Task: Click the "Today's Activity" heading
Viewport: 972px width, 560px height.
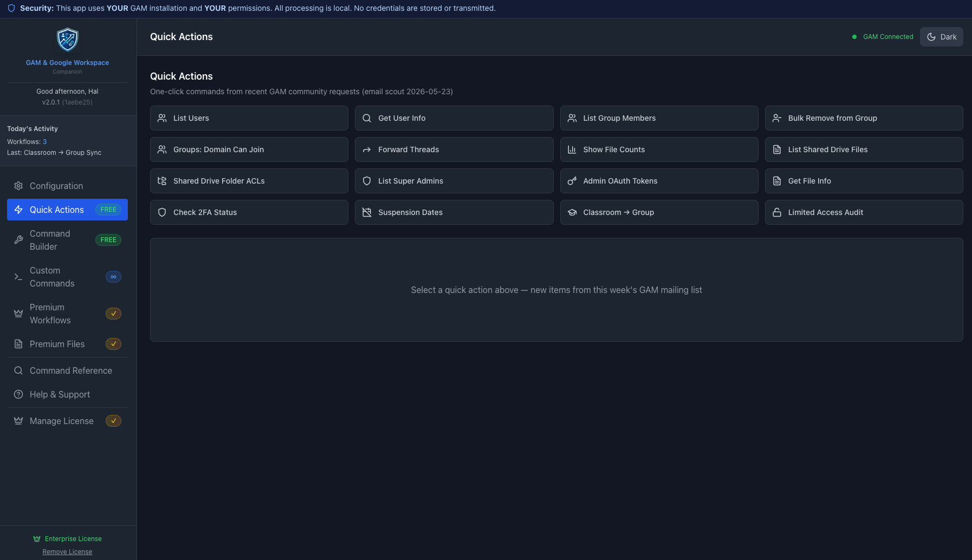Action: pyautogui.click(x=33, y=129)
